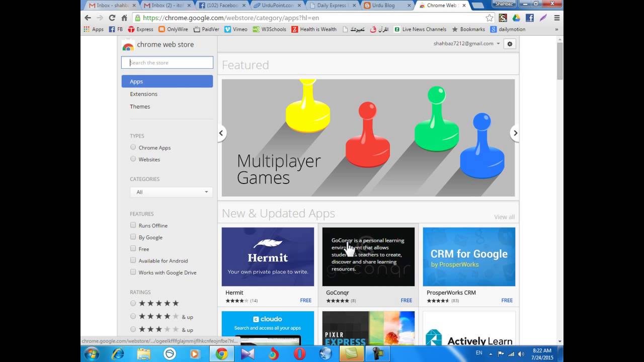Open the dailymotion bookmark

click(508, 29)
